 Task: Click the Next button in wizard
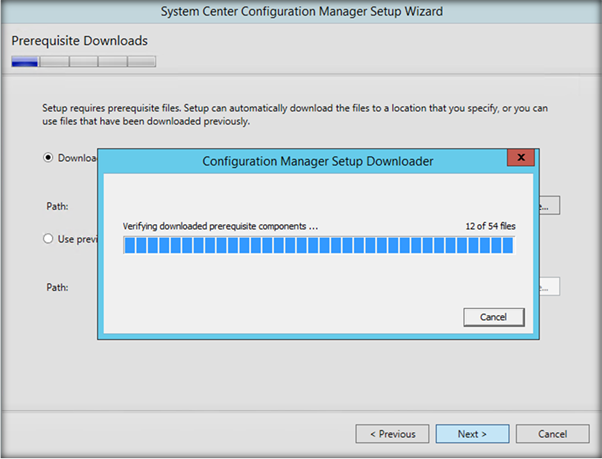472,434
